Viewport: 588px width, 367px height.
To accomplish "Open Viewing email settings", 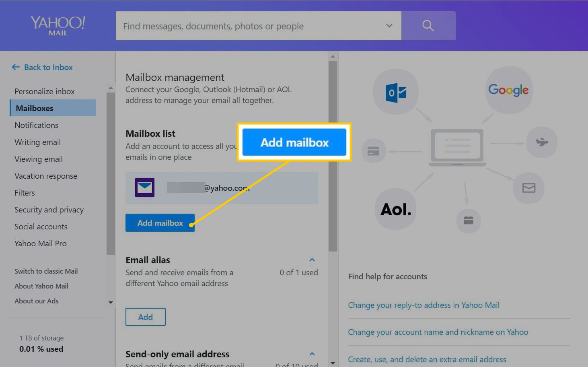I will click(39, 159).
